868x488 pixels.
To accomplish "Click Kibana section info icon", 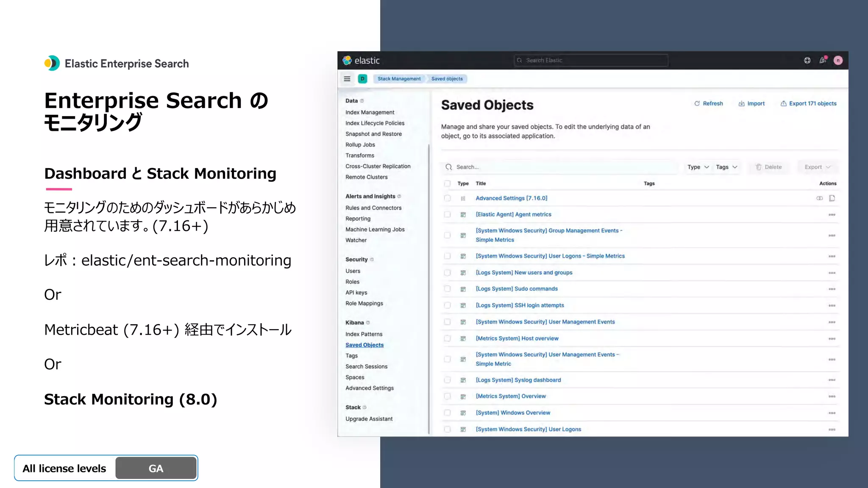I will [368, 322].
